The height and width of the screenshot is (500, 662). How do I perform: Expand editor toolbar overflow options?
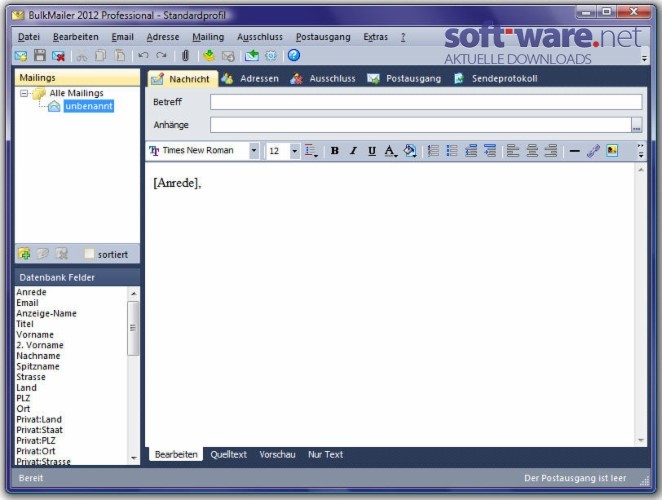click(x=640, y=151)
